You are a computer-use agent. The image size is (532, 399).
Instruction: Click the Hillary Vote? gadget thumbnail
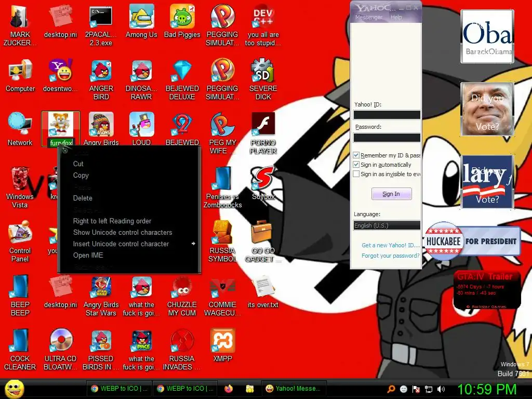pyautogui.click(x=487, y=182)
